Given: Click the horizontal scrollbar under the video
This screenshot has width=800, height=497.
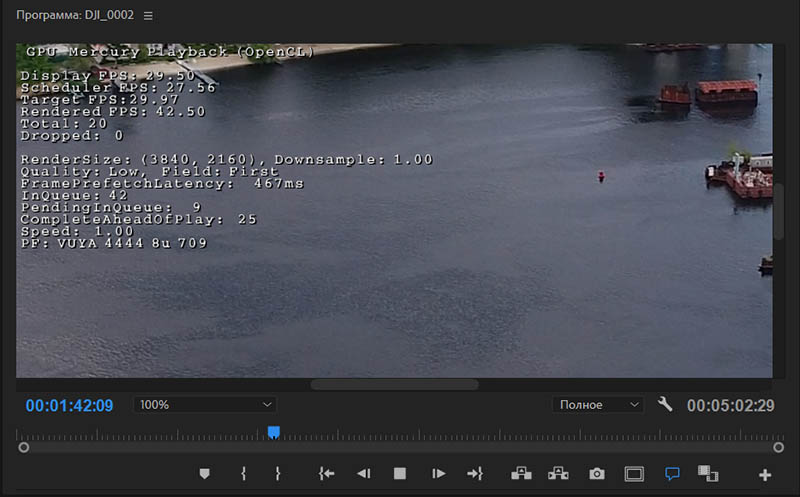Looking at the screenshot, I should [x=394, y=385].
